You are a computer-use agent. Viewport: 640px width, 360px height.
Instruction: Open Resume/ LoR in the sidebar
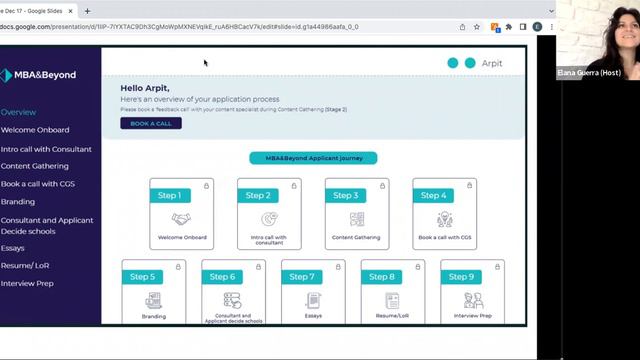pyautogui.click(x=25, y=266)
